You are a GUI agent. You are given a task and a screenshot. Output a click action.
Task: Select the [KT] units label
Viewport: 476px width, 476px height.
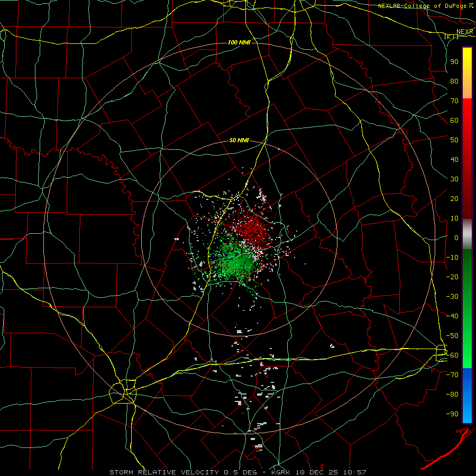(x=452, y=36)
